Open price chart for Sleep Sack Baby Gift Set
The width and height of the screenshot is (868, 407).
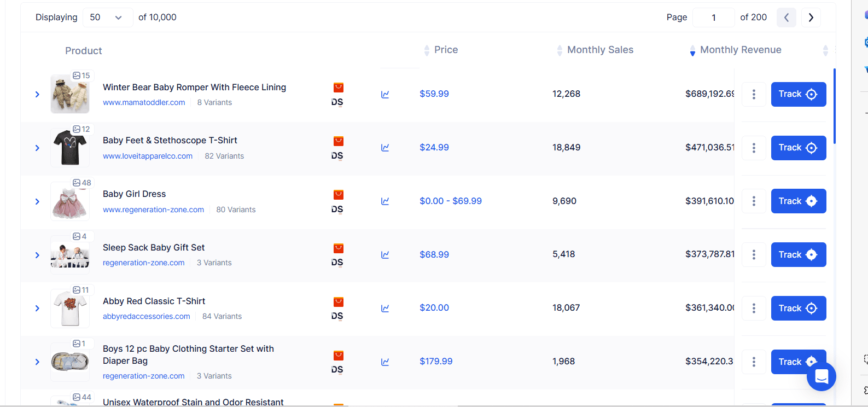(385, 255)
